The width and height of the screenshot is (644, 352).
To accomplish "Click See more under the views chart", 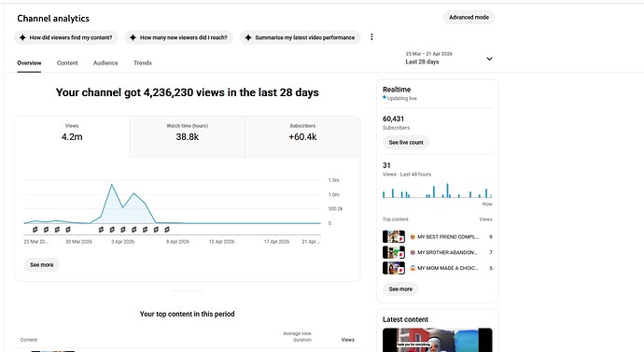I will tap(41, 265).
